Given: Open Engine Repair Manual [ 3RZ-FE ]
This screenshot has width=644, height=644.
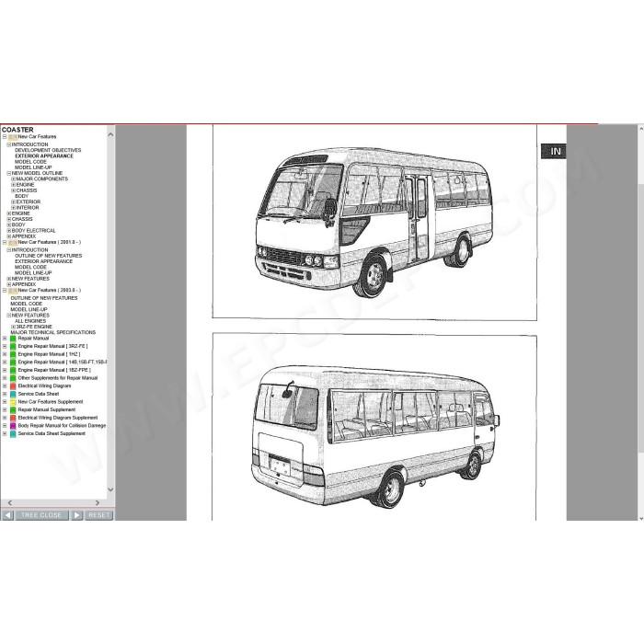Looking at the screenshot, I should point(52,346).
